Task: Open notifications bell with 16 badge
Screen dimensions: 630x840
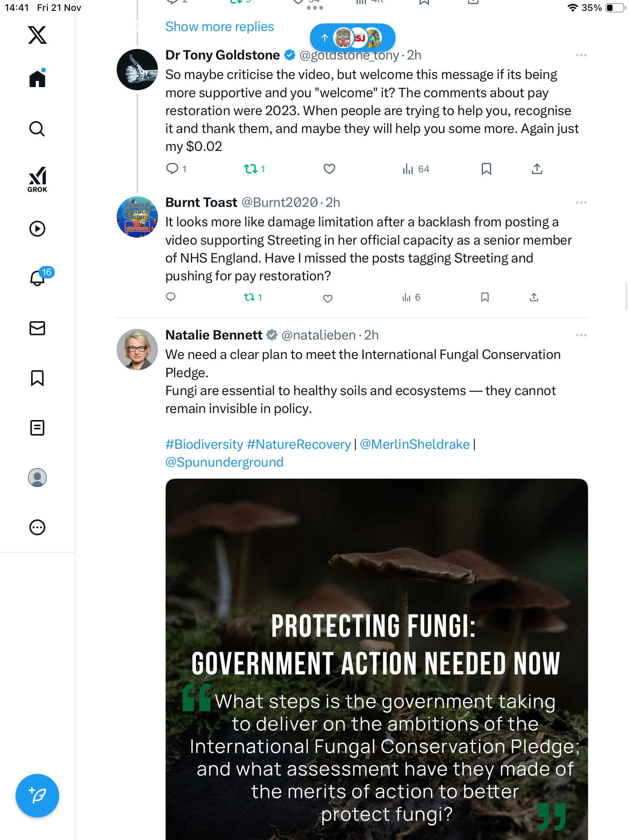Action: click(37, 278)
